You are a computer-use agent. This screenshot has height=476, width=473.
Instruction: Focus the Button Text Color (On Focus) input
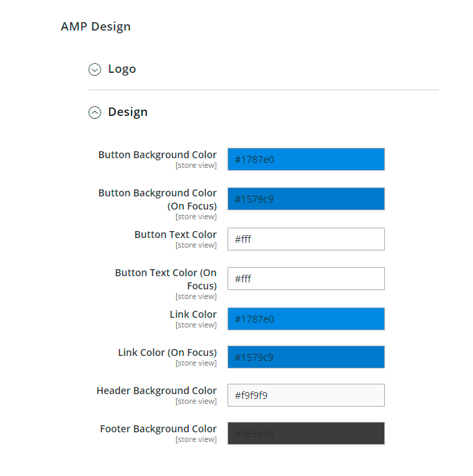[x=306, y=279]
